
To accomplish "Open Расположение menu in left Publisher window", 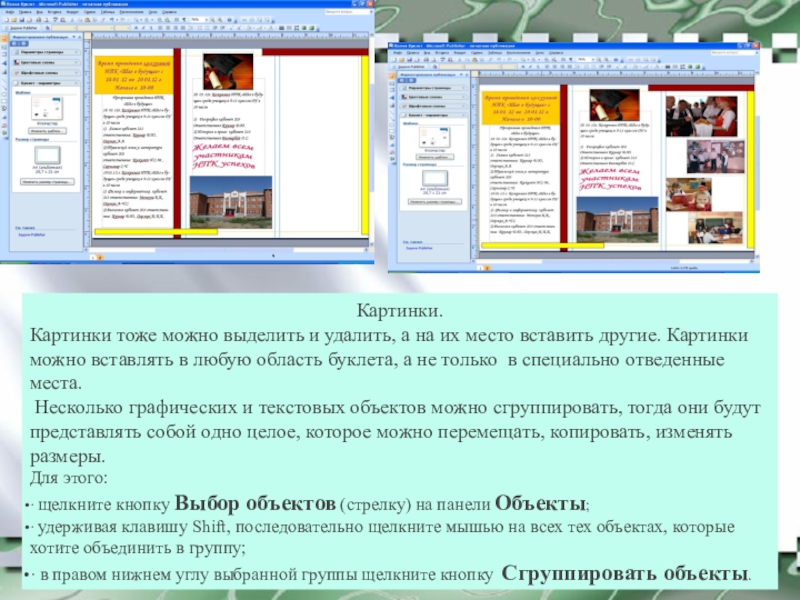I will 132,12.
